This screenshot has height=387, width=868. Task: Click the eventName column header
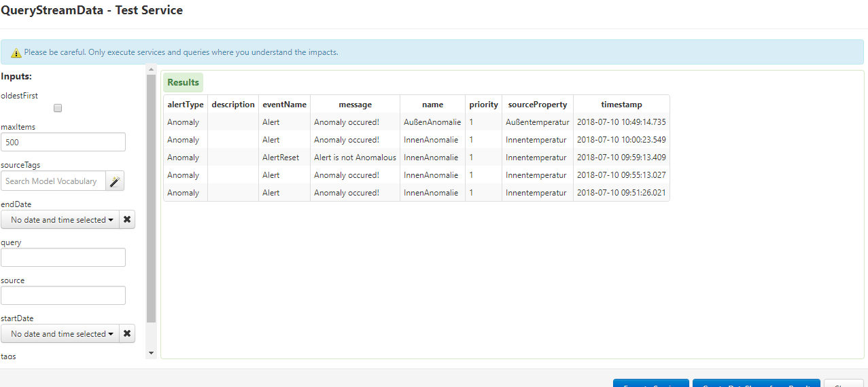285,105
